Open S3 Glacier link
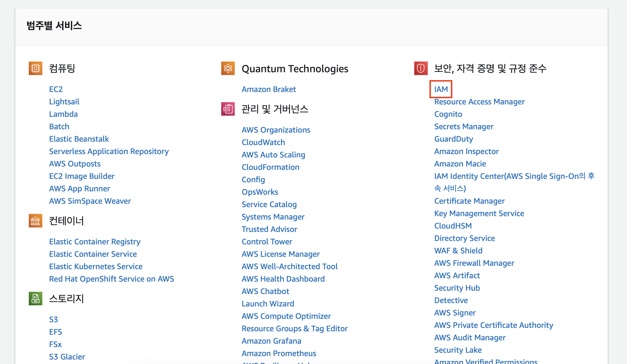This screenshot has height=364, width=627. coord(67,357)
